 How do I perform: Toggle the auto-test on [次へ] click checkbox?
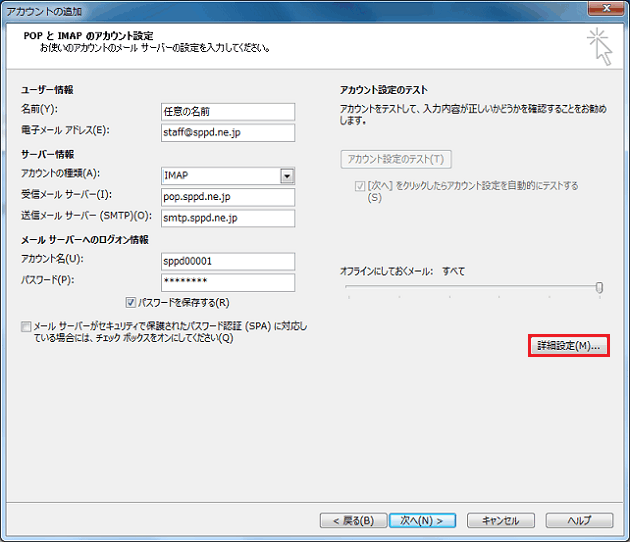pyautogui.click(x=360, y=186)
